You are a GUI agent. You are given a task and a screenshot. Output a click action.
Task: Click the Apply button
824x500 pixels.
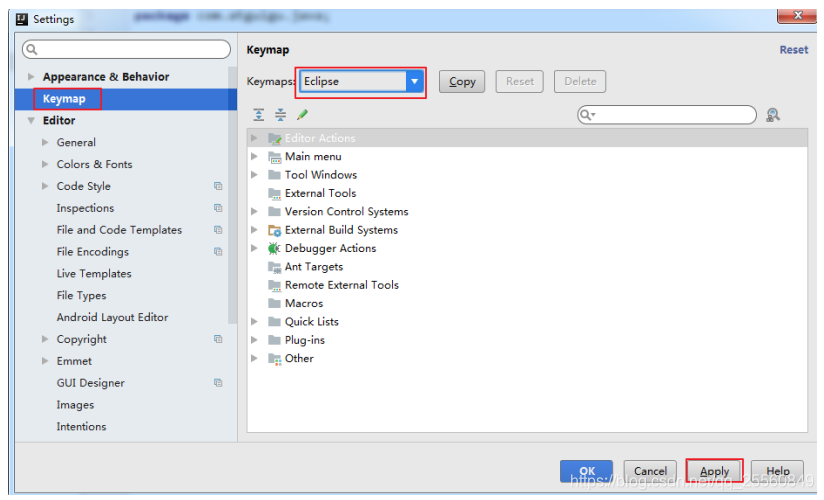[714, 471]
